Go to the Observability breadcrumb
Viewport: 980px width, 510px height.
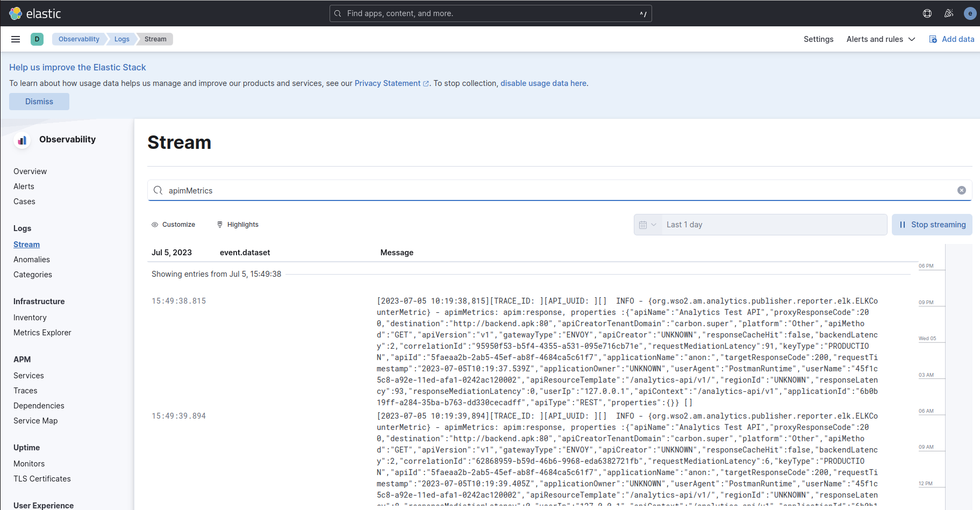pyautogui.click(x=78, y=39)
